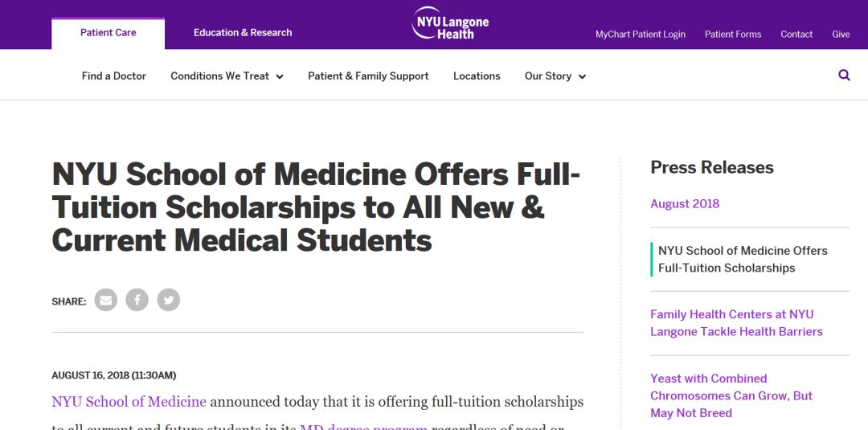Open Yeast with Combined Chromosomes press release
Image resolution: width=868 pixels, height=430 pixels.
click(731, 395)
